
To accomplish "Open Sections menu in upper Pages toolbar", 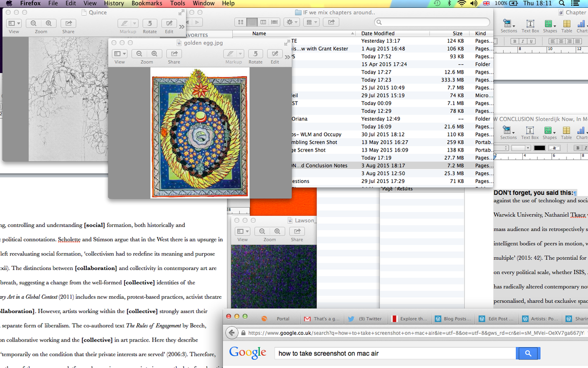I will [508, 26].
